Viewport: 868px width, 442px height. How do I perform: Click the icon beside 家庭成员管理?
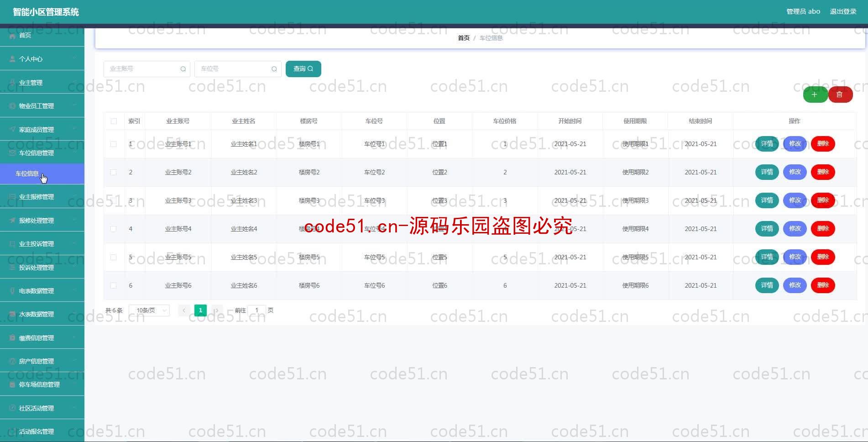pos(12,130)
